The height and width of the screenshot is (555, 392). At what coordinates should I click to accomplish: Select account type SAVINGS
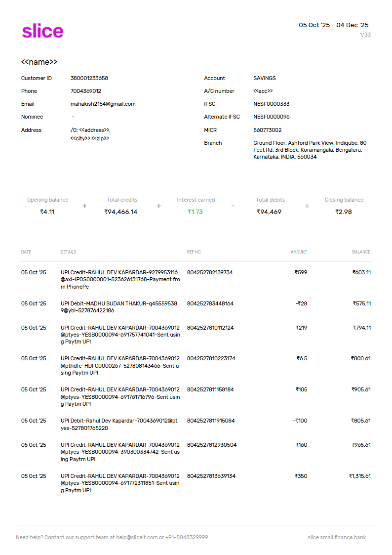click(265, 78)
